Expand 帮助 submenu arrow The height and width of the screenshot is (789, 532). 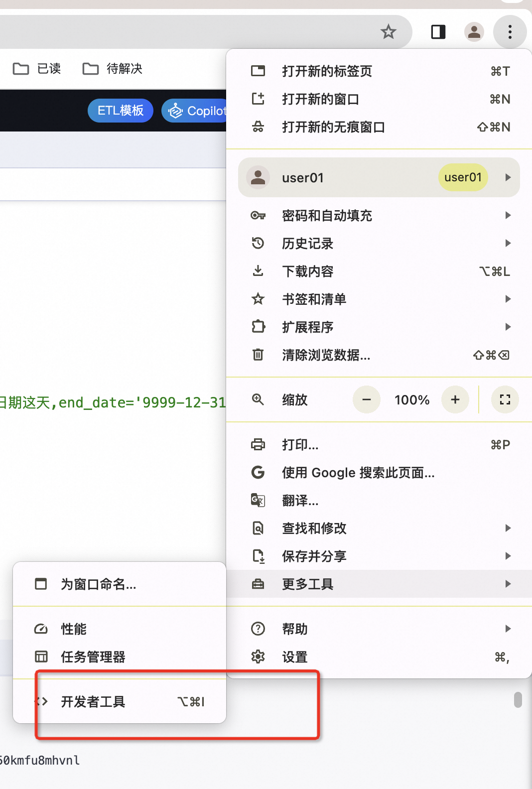point(508,629)
